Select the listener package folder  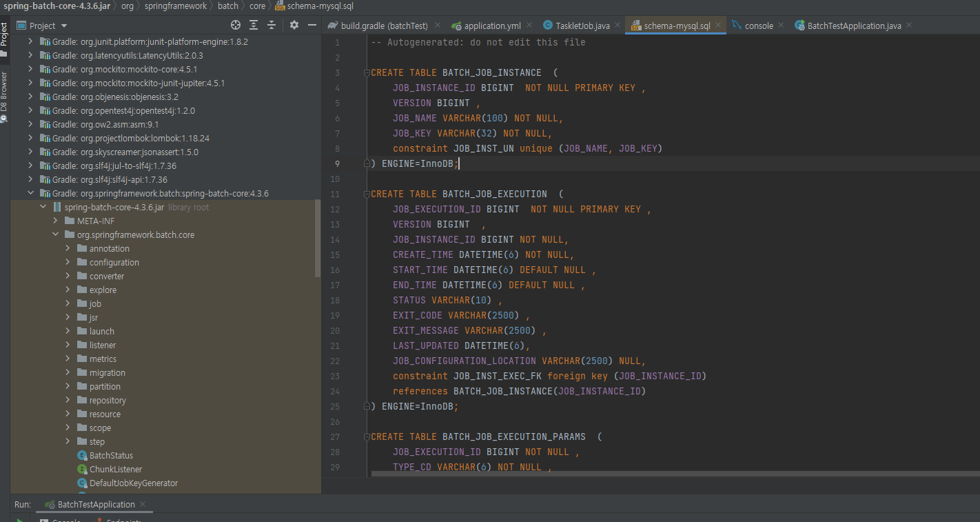click(103, 345)
